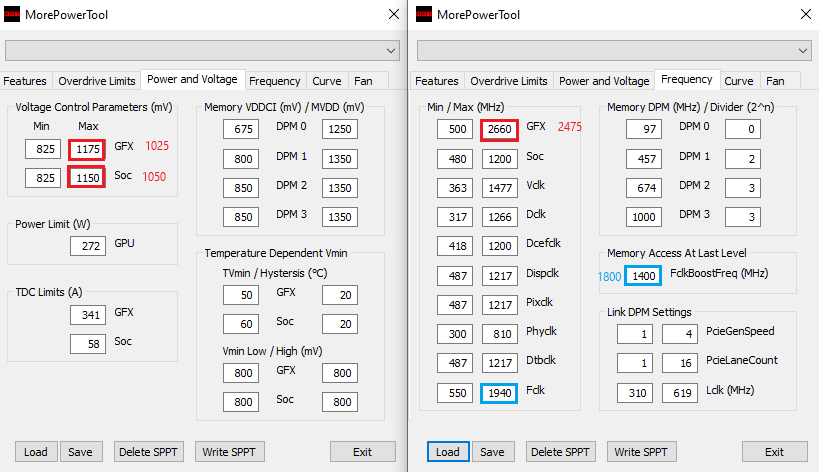Select the DPM 1 VDDCI field 800

(241, 159)
